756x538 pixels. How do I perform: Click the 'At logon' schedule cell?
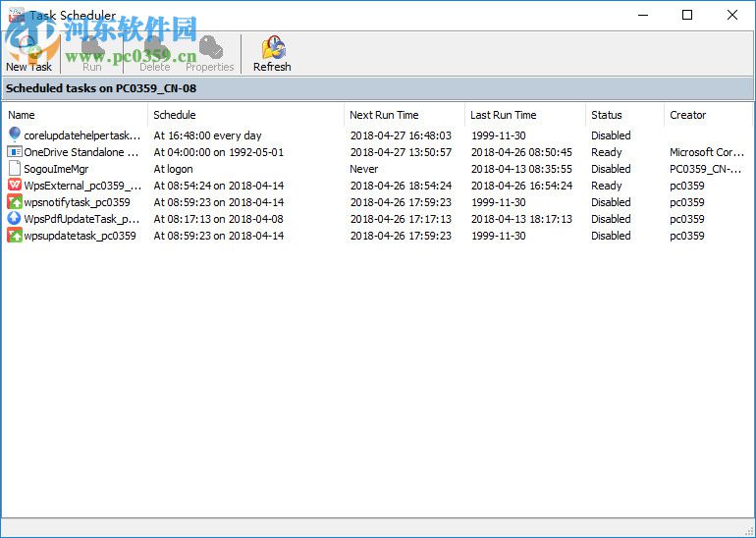(x=173, y=169)
